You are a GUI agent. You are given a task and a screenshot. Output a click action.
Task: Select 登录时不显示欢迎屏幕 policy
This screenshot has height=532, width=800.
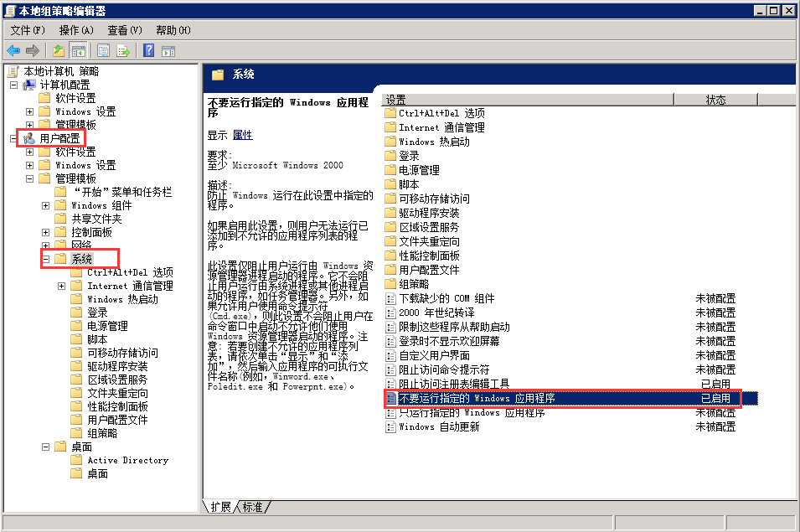(x=450, y=341)
